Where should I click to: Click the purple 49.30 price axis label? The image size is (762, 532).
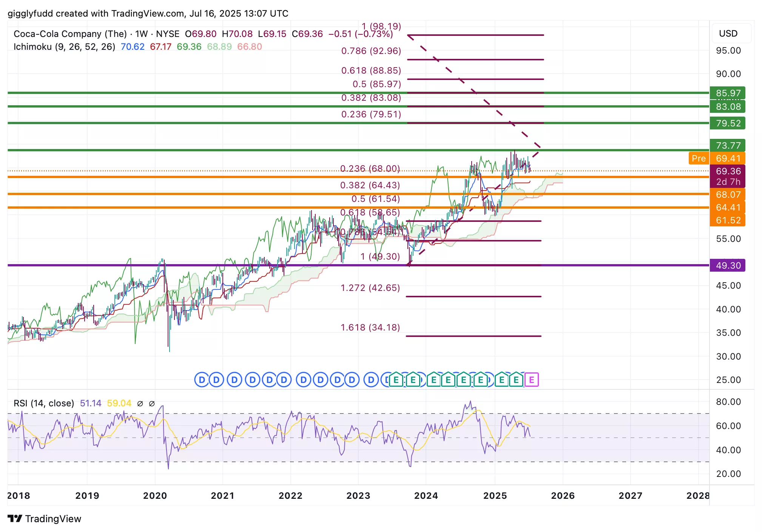point(728,266)
